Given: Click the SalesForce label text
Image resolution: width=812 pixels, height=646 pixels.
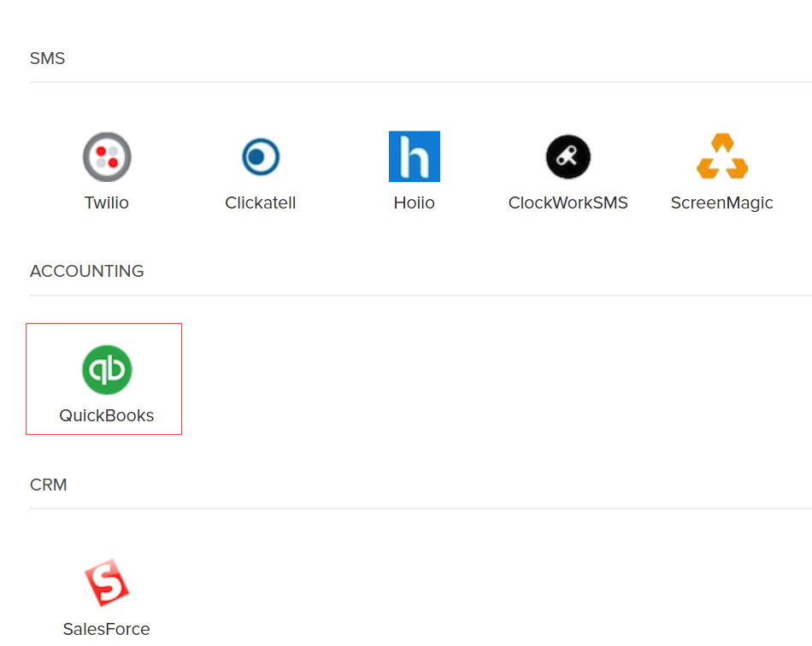Looking at the screenshot, I should point(107,629).
